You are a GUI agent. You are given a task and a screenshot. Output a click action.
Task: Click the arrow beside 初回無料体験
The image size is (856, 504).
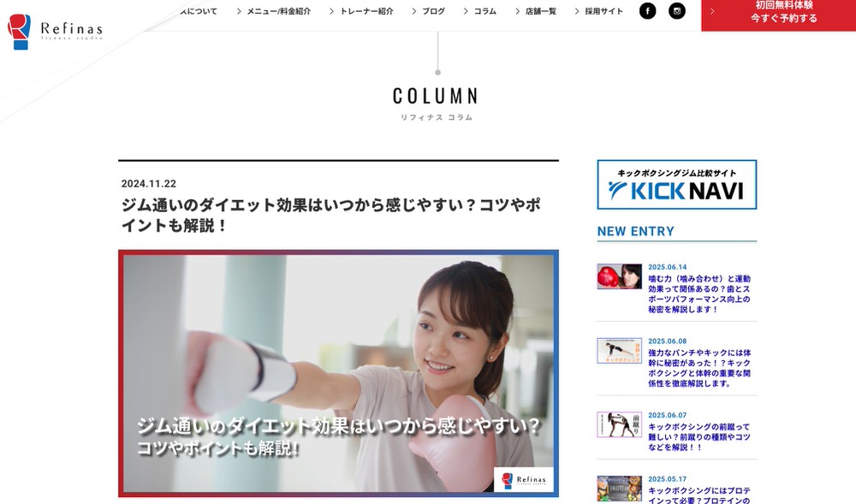click(x=712, y=11)
